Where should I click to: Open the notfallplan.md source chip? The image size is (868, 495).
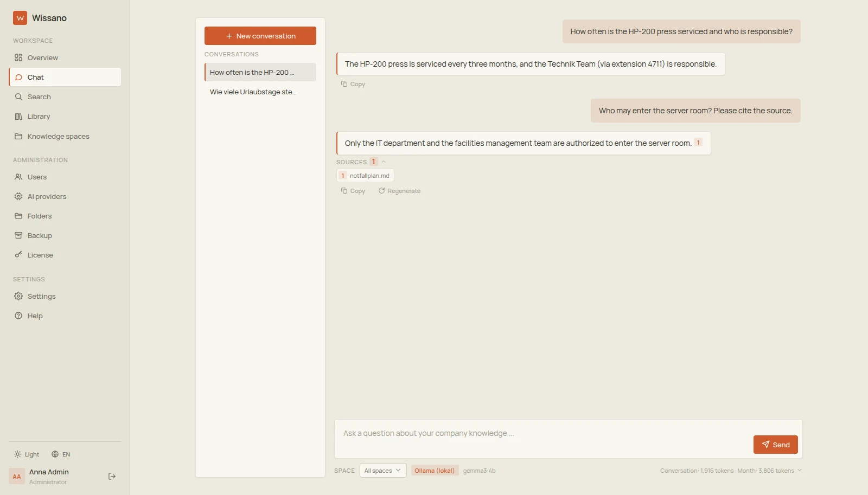click(x=365, y=176)
